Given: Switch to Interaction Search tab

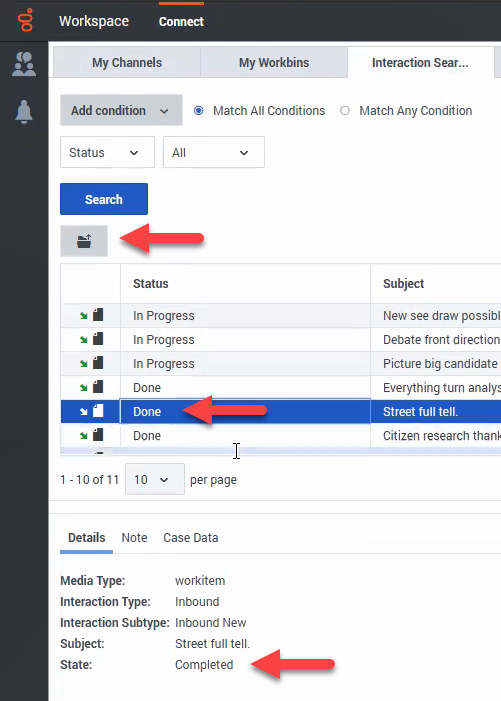Looking at the screenshot, I should pos(421,63).
